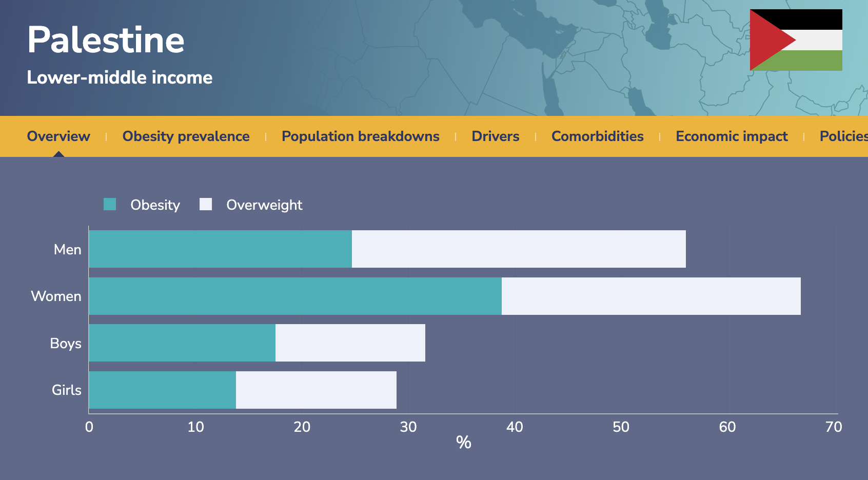Toggle Overweight series via white legend swatch
The width and height of the screenshot is (868, 480).
click(206, 205)
